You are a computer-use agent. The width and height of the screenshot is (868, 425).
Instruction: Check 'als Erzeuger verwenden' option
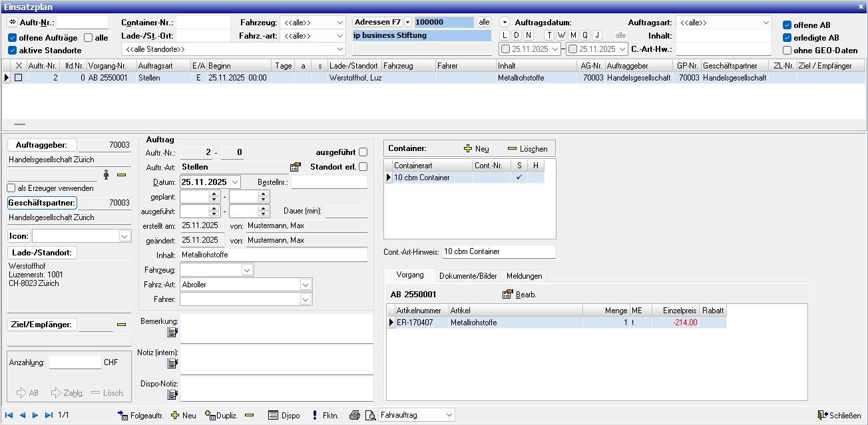[11, 188]
